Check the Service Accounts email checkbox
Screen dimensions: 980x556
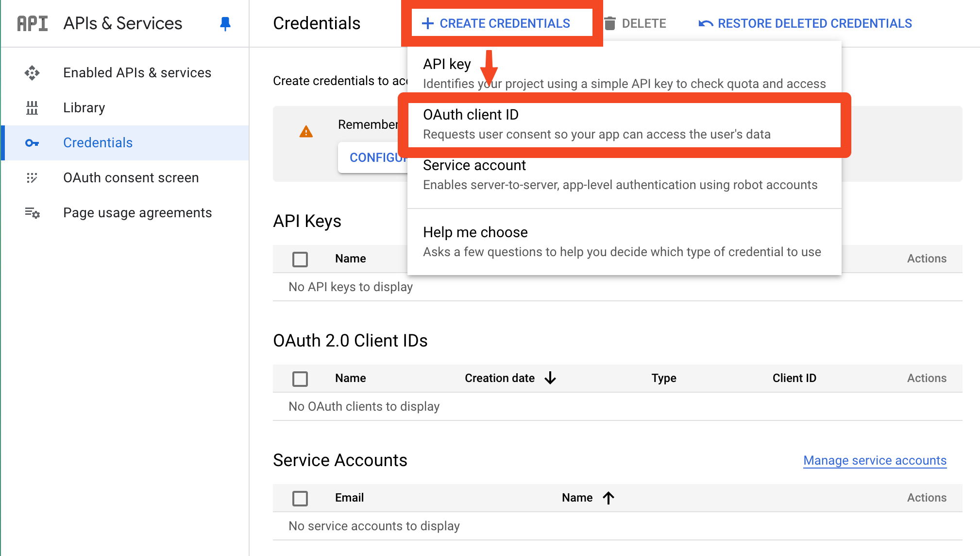tap(300, 498)
